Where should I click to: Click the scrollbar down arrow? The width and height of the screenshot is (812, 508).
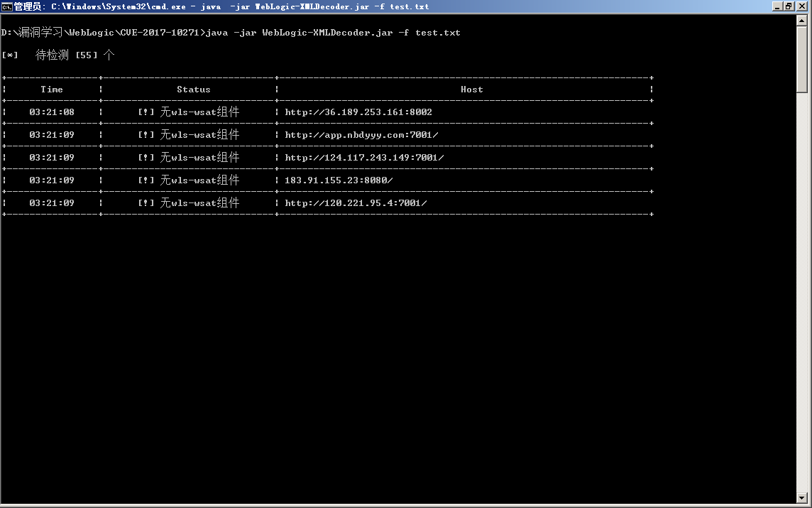(x=801, y=497)
